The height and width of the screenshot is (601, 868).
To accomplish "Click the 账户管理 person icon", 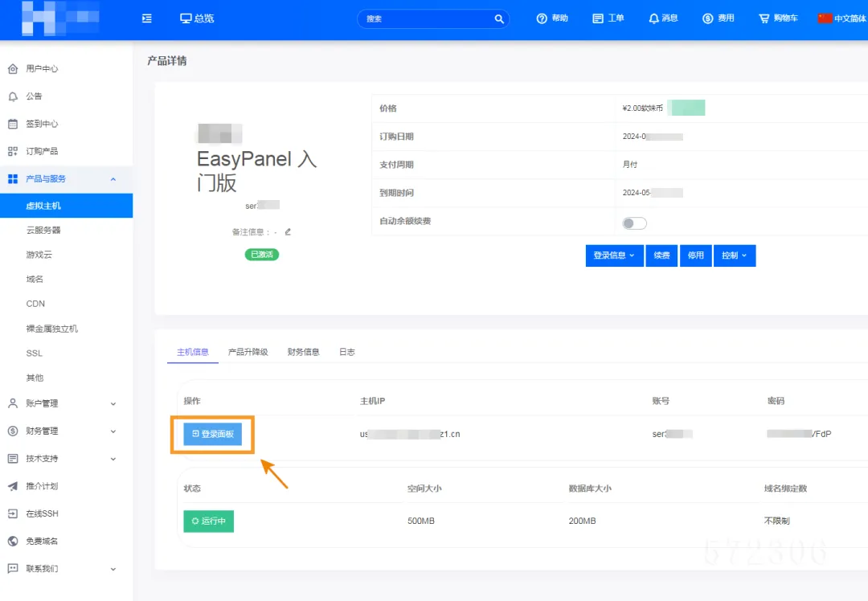I will click(13, 403).
